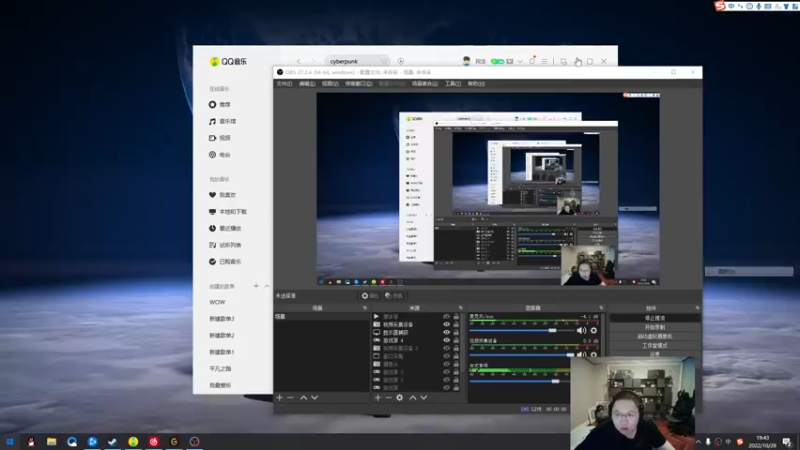Image resolution: width=800 pixels, height=450 pixels.
Task: Open QQ音乐 skin icon with red dot
Action: [x=532, y=61]
